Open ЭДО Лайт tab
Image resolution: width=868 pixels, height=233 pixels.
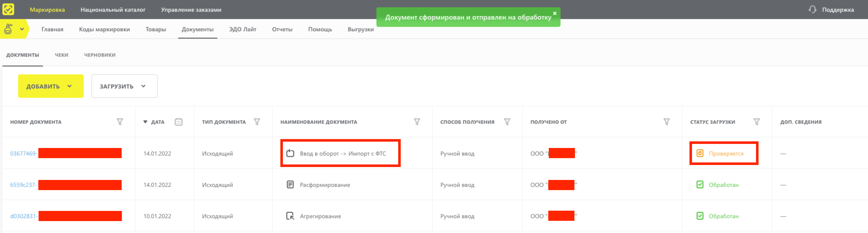243,29
